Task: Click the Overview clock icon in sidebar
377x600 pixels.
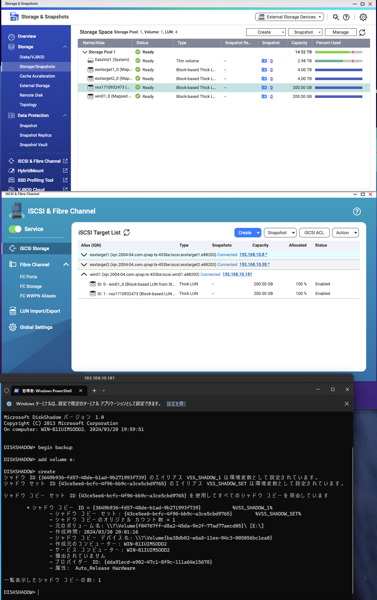Action: (11, 37)
